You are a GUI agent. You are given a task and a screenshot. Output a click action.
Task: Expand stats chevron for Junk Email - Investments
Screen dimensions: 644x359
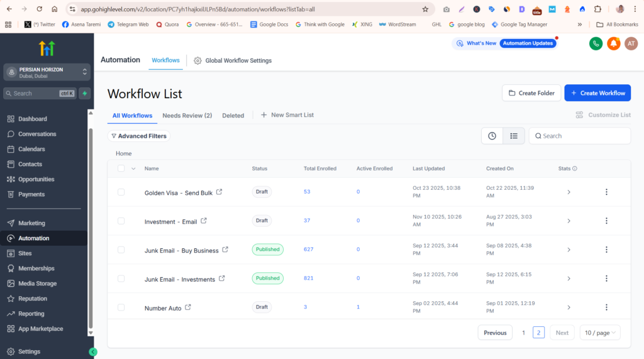point(569,278)
